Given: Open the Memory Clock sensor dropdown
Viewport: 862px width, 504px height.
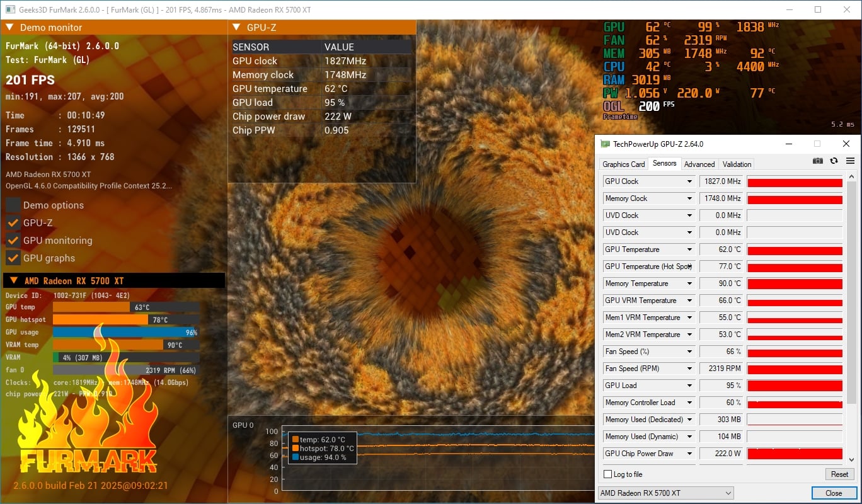Looking at the screenshot, I should (689, 198).
